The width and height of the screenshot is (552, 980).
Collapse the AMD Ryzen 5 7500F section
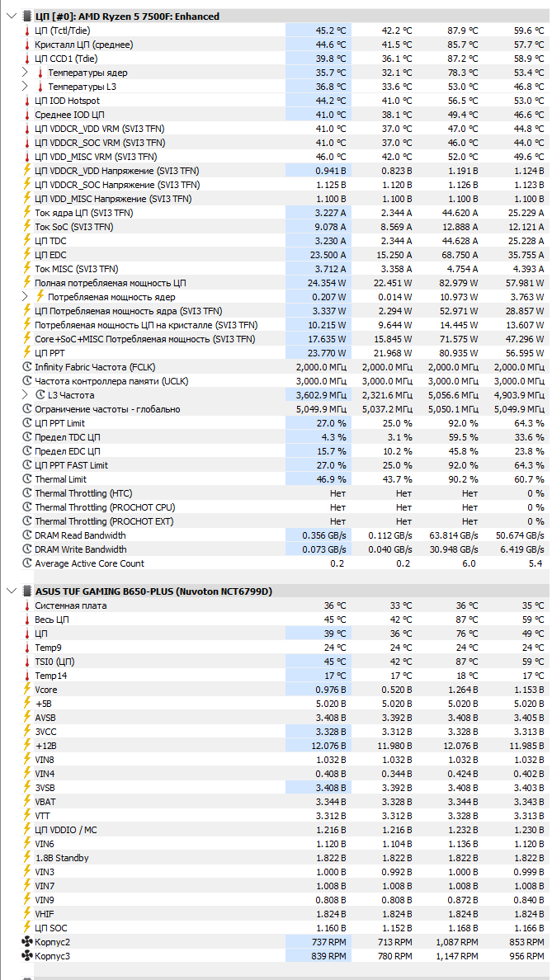[x=10, y=16]
